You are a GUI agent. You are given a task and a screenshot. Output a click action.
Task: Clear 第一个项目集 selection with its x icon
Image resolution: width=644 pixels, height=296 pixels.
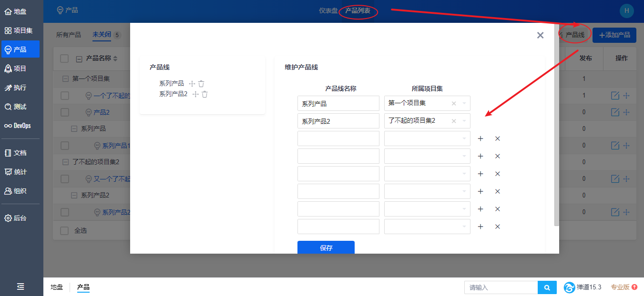(x=454, y=103)
